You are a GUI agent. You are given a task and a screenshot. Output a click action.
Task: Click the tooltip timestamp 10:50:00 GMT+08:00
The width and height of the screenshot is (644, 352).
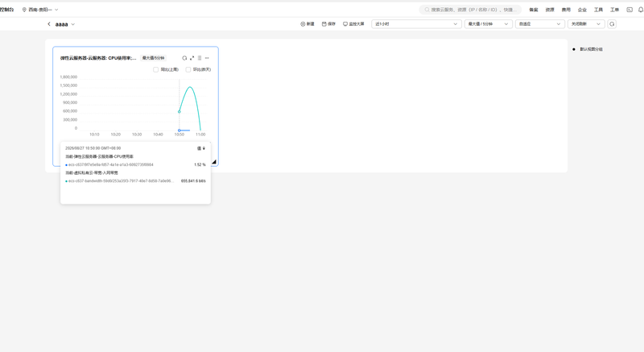pyautogui.click(x=93, y=148)
